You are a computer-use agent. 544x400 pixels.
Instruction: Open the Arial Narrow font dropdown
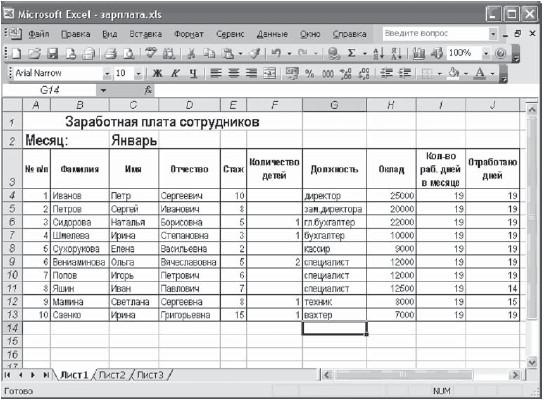107,74
